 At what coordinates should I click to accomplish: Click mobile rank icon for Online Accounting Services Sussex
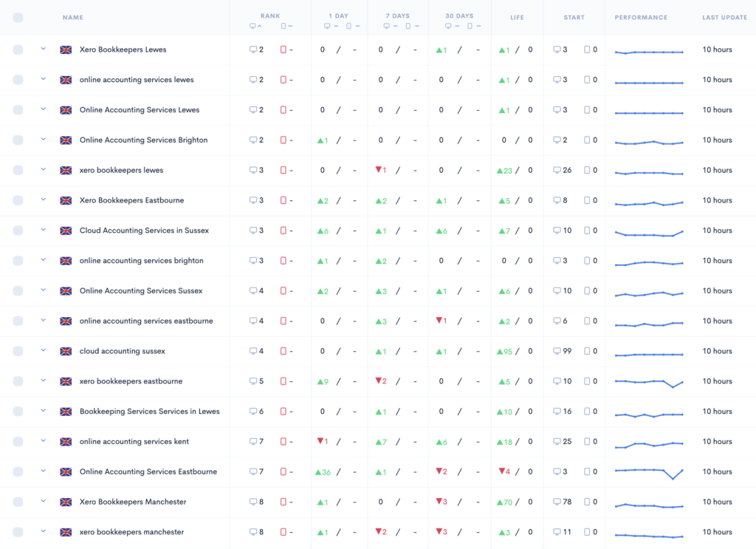tap(283, 291)
